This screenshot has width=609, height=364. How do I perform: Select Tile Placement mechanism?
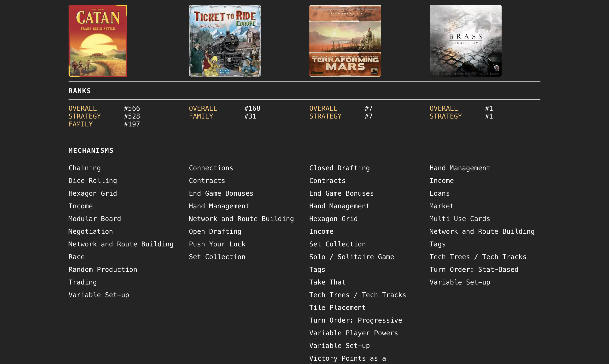pos(337,308)
